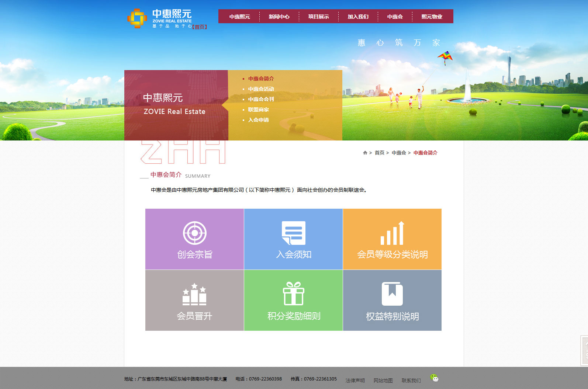Open the 法律声明 footer link
Viewport: 588px width, 389px height.
click(355, 381)
